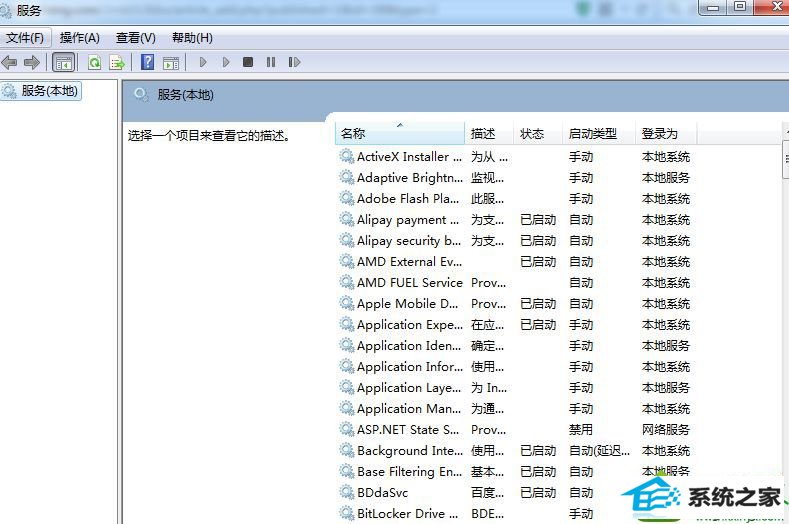The height and width of the screenshot is (524, 789).
Task: Open the 帮助(H) menu
Action: [192, 38]
